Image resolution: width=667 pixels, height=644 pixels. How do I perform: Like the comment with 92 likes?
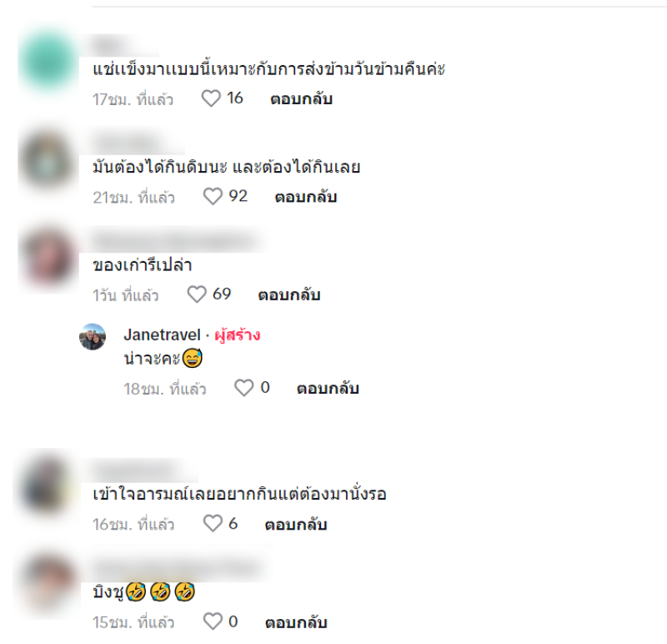coord(213,197)
